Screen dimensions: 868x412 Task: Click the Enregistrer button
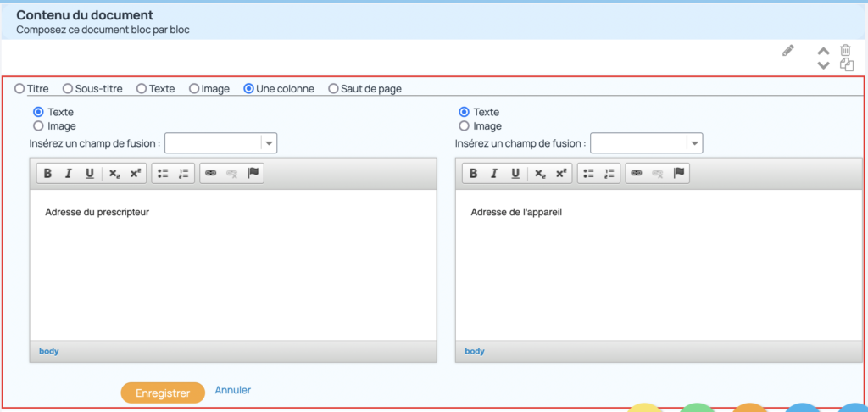pos(163,393)
